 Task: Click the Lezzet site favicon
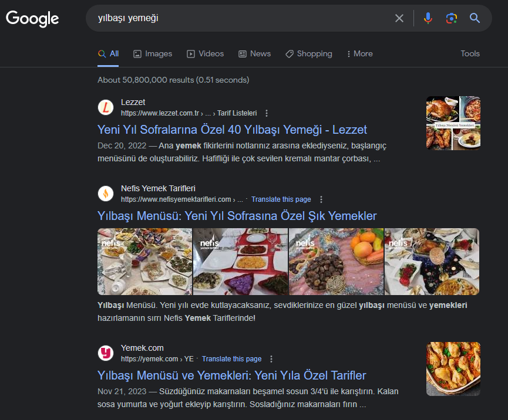[x=106, y=107]
